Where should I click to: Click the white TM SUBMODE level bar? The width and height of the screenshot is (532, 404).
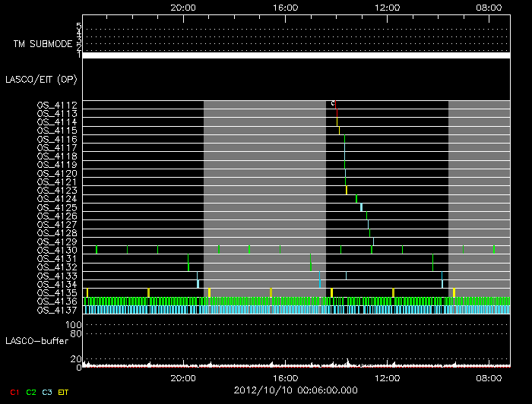pyautogui.click(x=296, y=55)
